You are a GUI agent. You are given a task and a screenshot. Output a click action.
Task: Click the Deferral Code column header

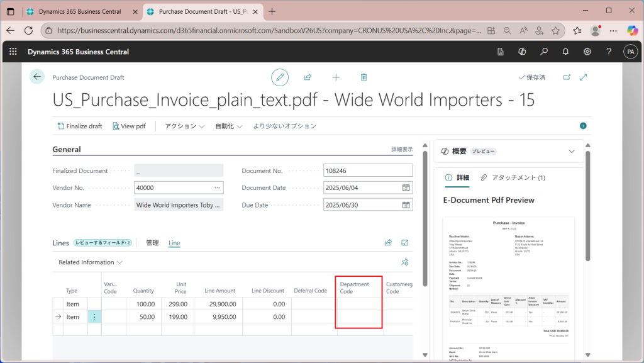[311, 291]
